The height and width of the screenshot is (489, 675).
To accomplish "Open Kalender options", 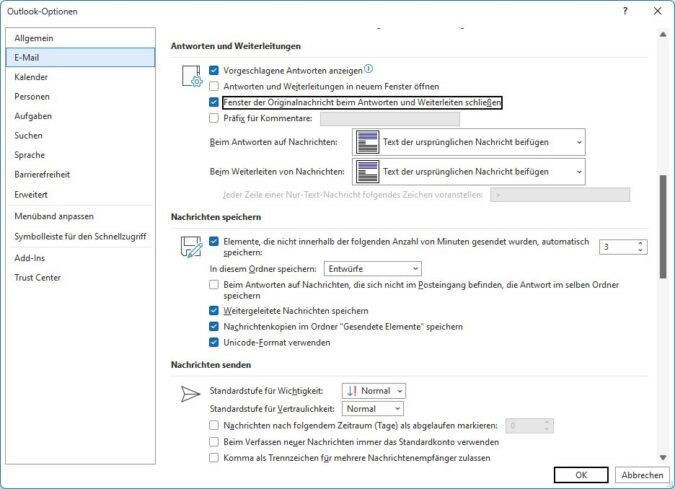I will [81, 77].
